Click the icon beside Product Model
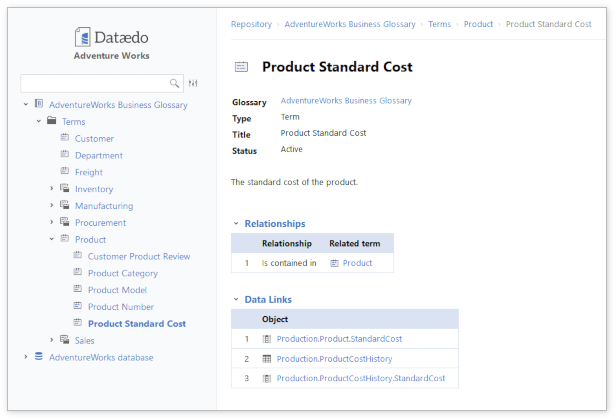616x420 pixels. [78, 289]
